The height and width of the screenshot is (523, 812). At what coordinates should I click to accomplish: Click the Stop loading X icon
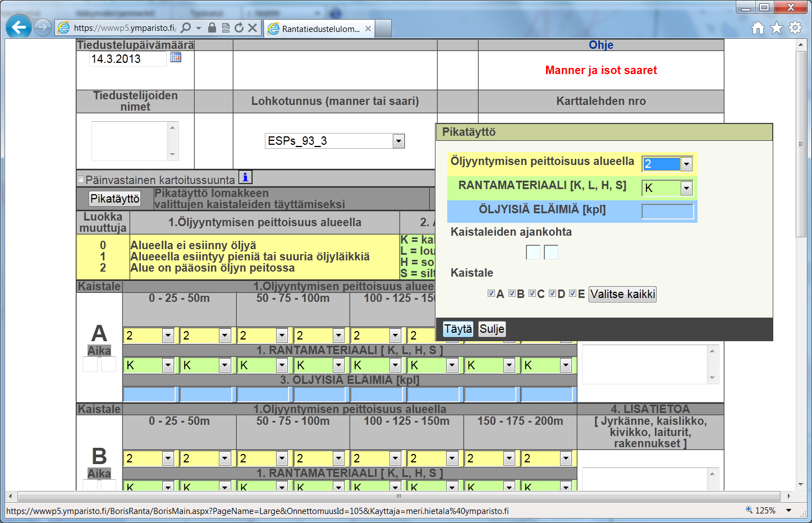pos(253,27)
